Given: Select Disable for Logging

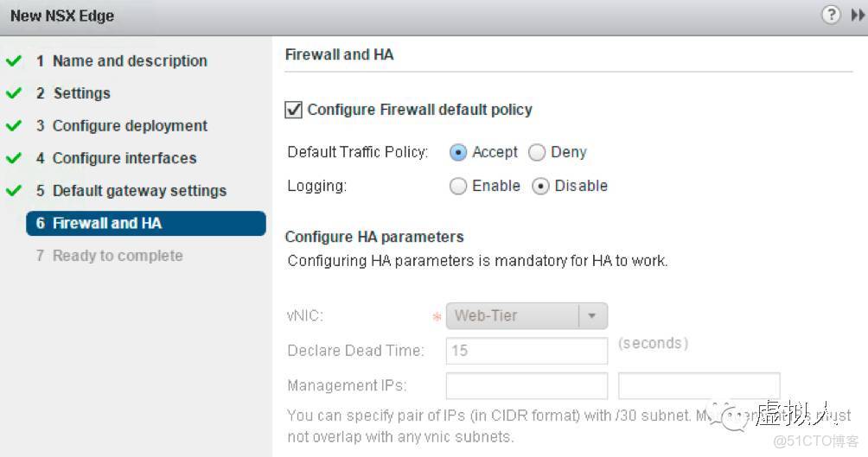Looking at the screenshot, I should 541,187.
